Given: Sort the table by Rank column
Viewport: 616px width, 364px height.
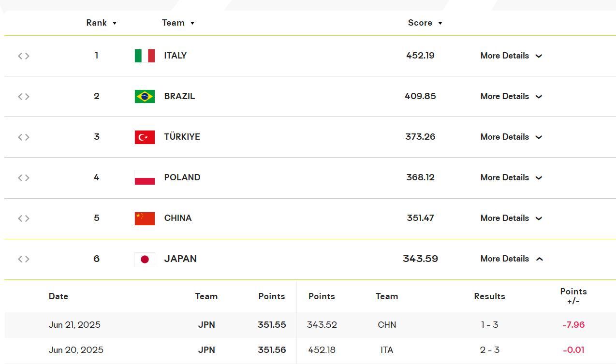Looking at the screenshot, I should point(102,23).
